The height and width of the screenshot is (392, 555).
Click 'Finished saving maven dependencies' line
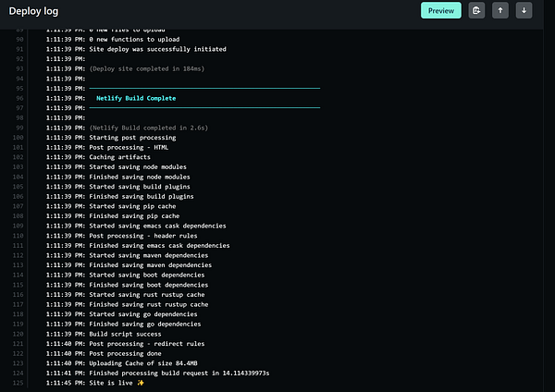[151, 265]
